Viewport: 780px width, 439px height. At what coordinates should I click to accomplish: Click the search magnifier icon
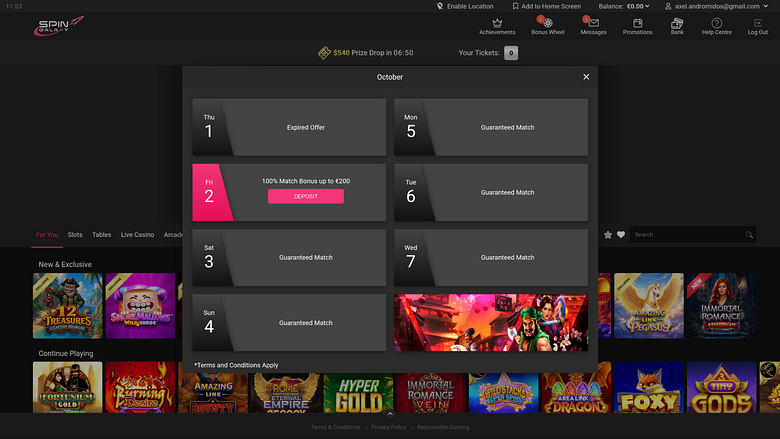(749, 235)
